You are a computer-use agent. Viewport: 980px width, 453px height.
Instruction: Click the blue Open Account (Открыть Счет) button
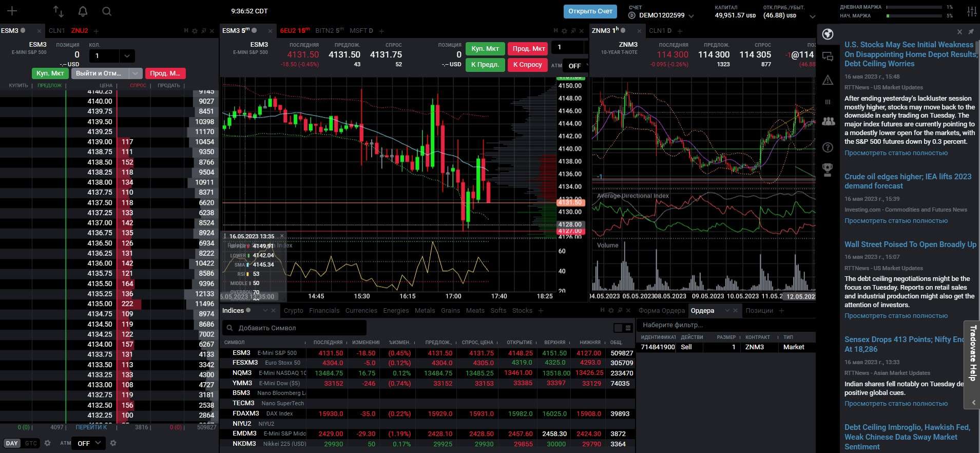(590, 11)
